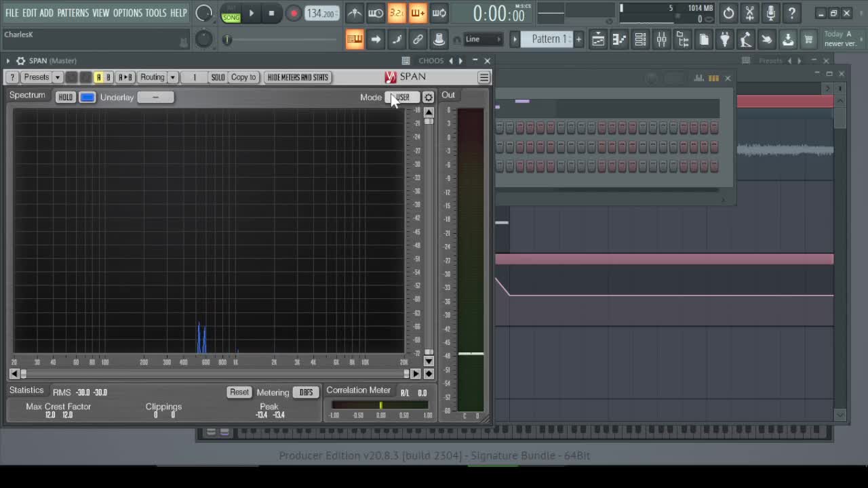Click HIDE METERS AND STATS button
Image resolution: width=868 pixels, height=488 pixels.
tap(298, 77)
